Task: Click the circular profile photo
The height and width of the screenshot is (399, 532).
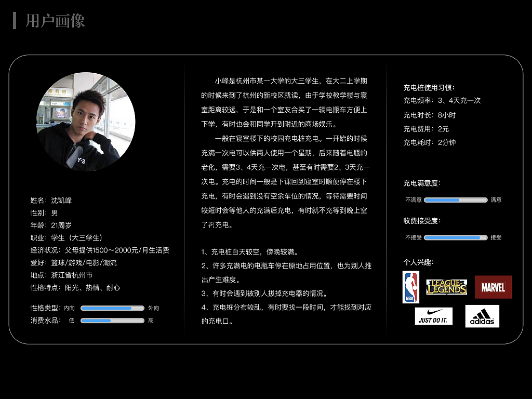Action: tap(86, 122)
